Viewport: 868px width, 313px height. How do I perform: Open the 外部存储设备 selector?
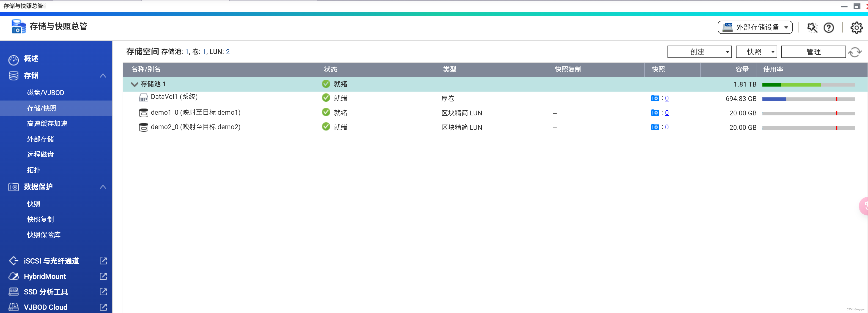[x=755, y=27]
